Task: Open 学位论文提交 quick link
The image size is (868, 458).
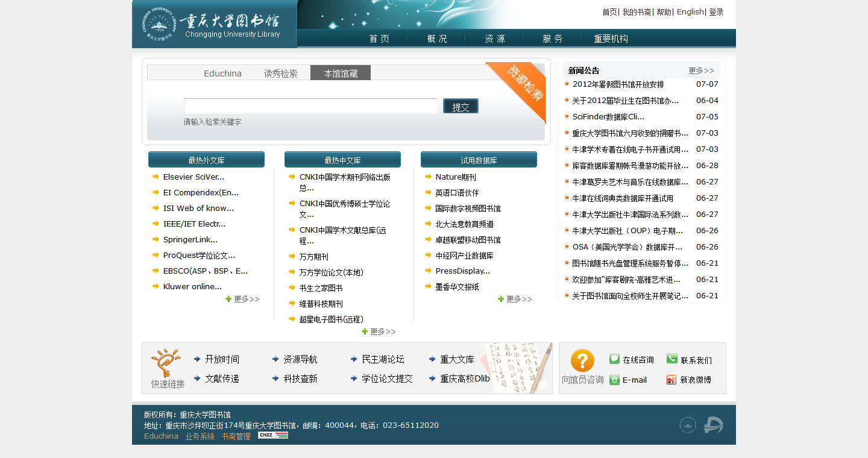Action: (387, 378)
